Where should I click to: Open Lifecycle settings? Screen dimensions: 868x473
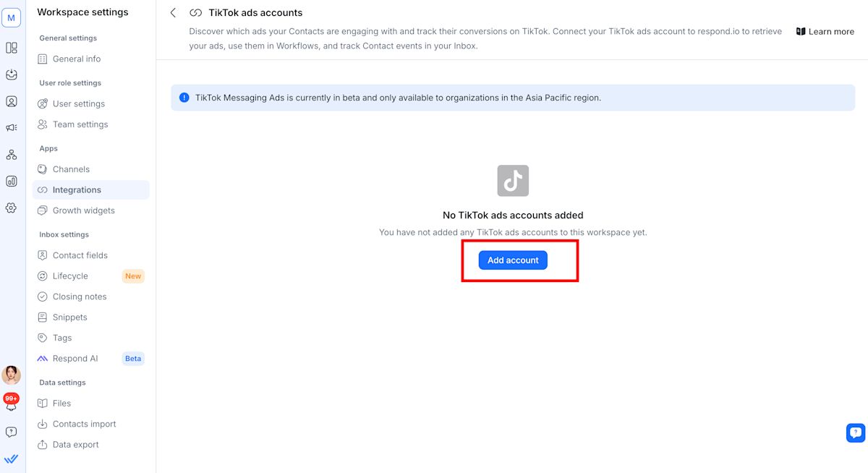click(x=70, y=276)
